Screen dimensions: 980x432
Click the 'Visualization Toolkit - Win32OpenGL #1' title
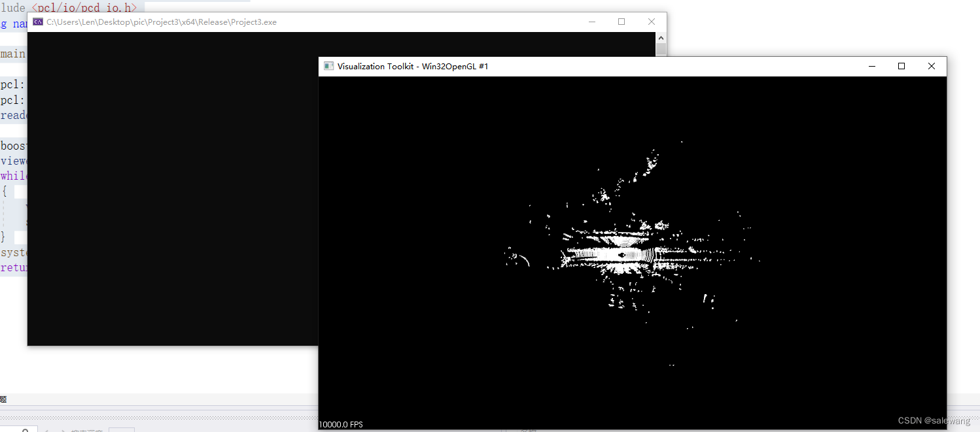click(x=413, y=66)
